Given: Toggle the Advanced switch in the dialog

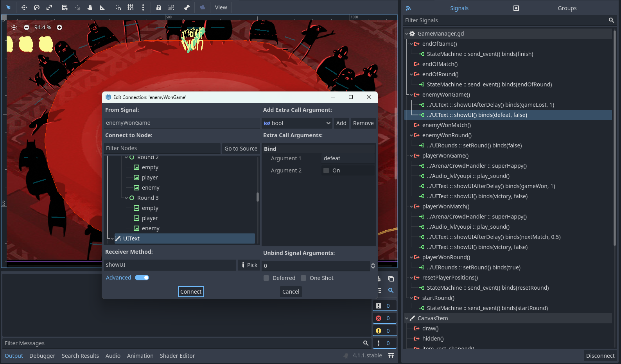Looking at the screenshot, I should [142, 278].
